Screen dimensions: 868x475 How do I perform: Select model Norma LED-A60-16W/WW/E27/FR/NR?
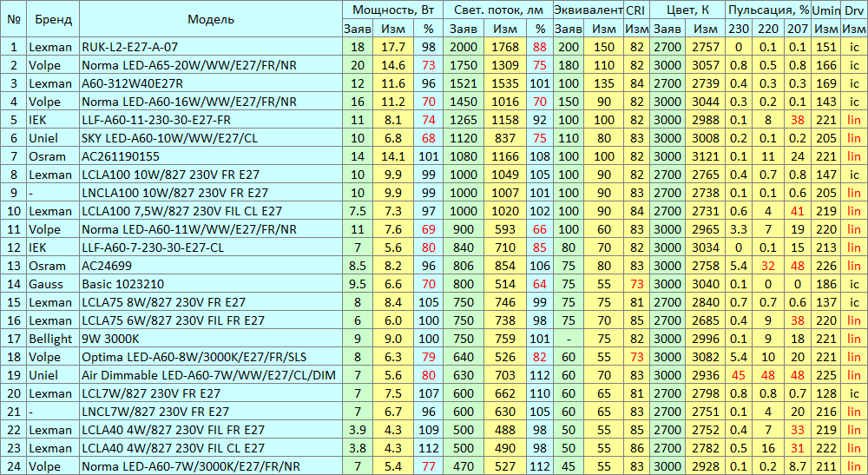click(x=210, y=102)
